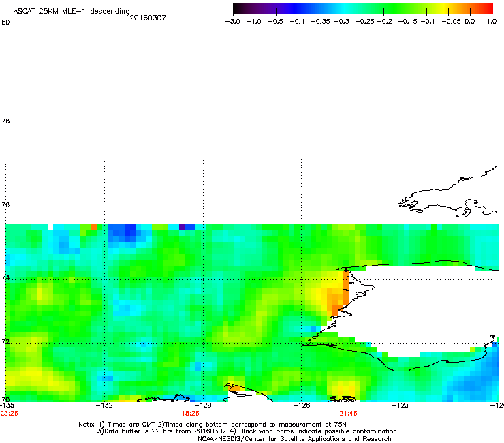Click the latitude label 76
The height and width of the screenshot is (443, 504).
[x=5, y=204]
